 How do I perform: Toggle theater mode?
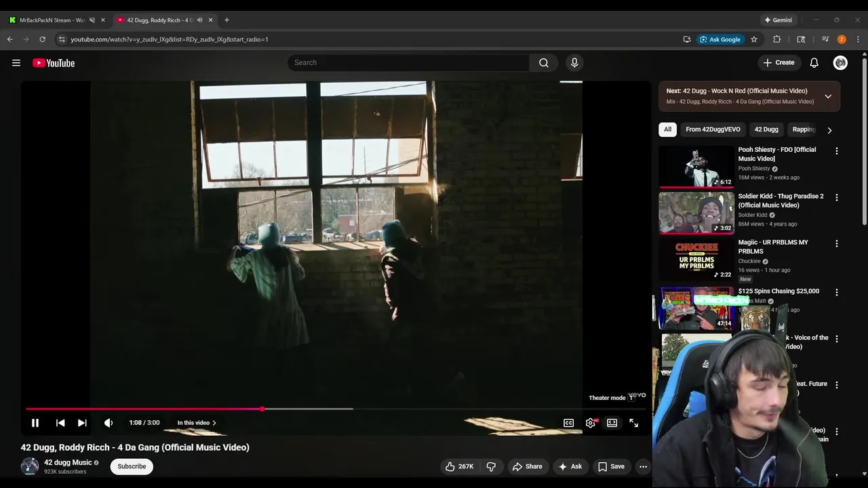[x=612, y=423]
